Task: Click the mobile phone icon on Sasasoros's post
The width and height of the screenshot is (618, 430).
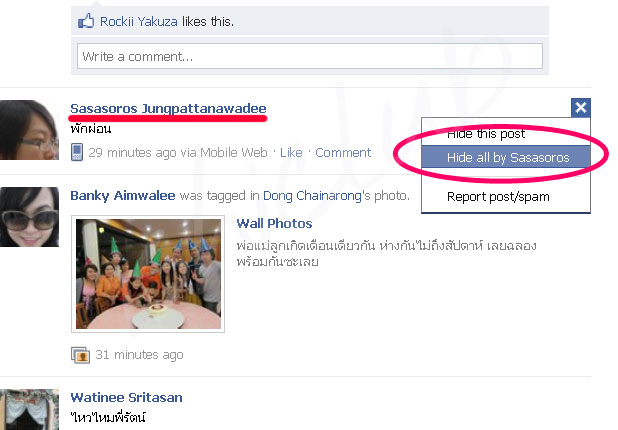Action: [x=77, y=153]
